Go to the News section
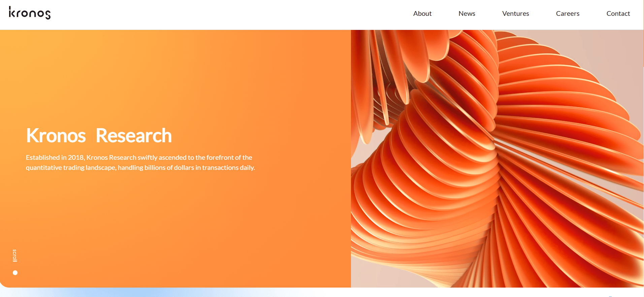This screenshot has height=297, width=644. [x=467, y=13]
